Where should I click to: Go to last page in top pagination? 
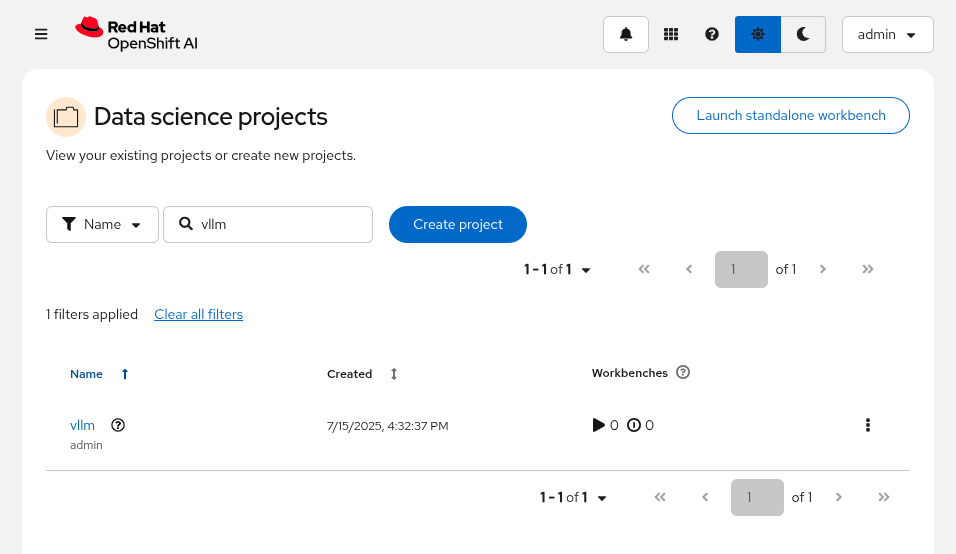coord(868,269)
